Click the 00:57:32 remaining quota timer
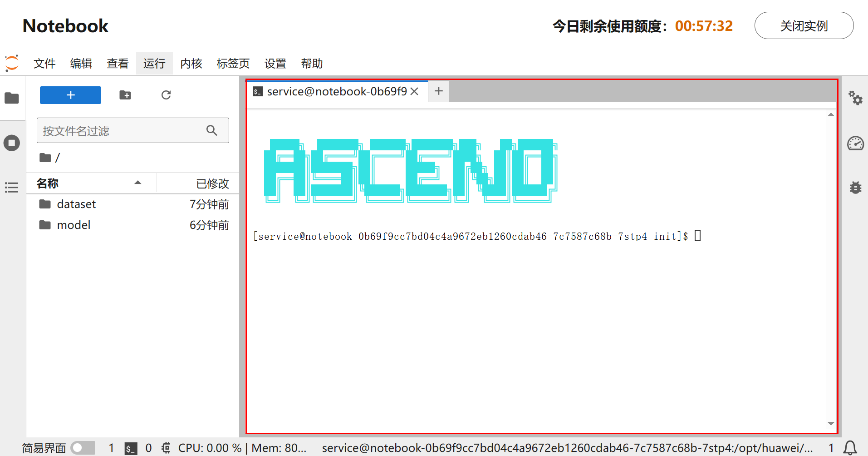 tap(704, 26)
